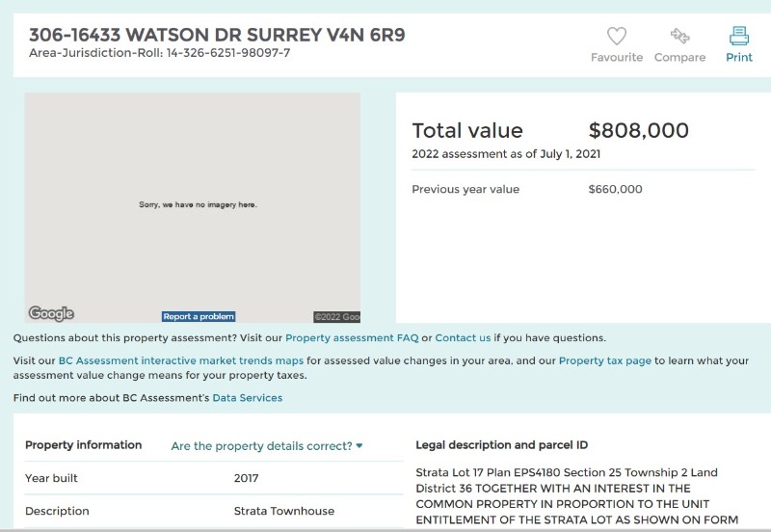Click the Google logo on the map
The width and height of the screenshot is (771, 532).
[x=51, y=313]
